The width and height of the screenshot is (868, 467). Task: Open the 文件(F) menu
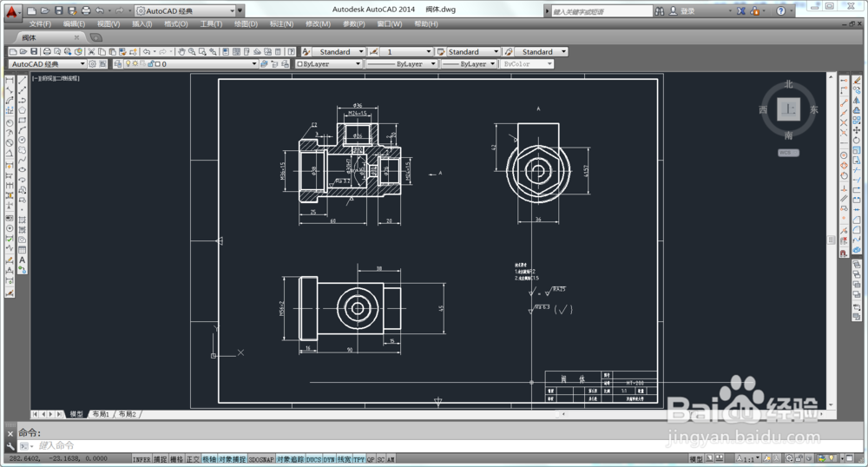(40, 23)
